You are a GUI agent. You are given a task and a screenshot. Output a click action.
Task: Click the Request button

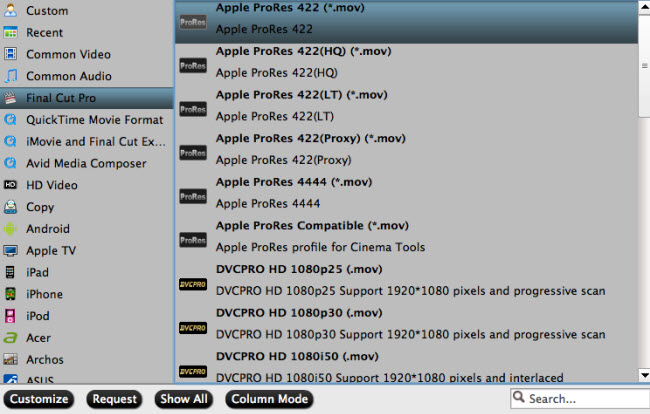coord(114,399)
